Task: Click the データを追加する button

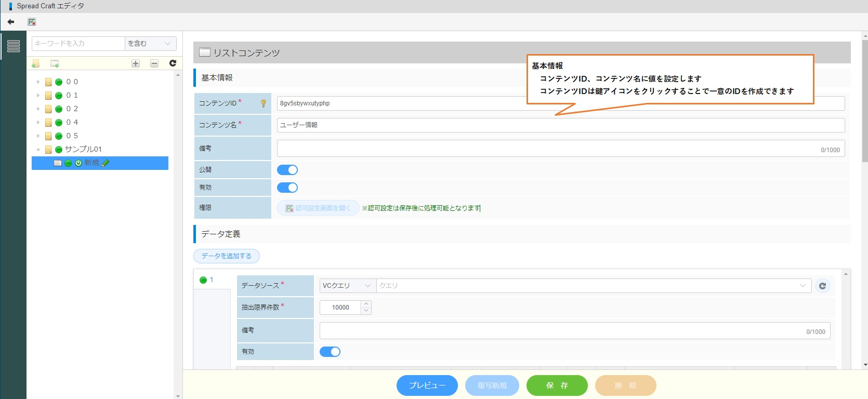Action: pos(226,256)
